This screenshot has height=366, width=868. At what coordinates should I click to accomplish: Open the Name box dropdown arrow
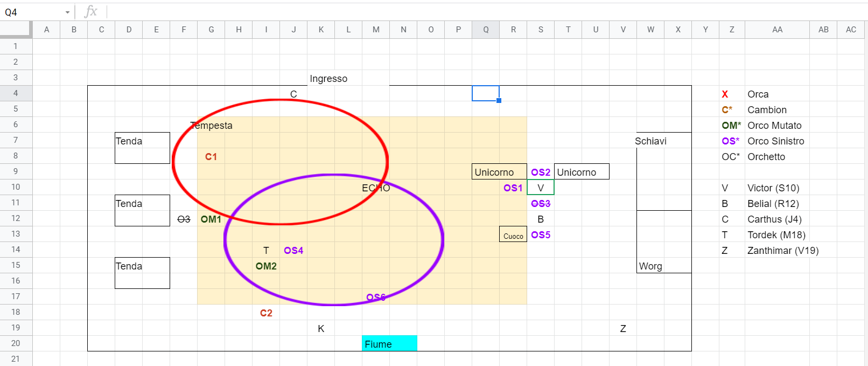67,12
